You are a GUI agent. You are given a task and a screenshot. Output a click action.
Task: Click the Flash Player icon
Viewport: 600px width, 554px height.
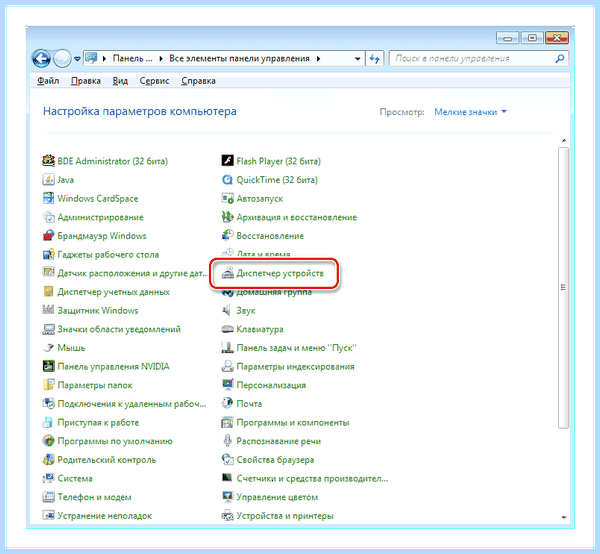(x=227, y=161)
